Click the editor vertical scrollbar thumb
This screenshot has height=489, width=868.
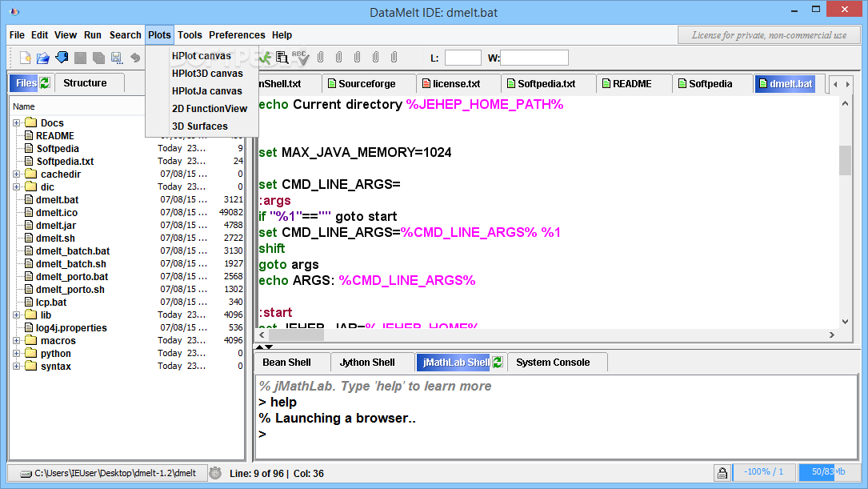pos(845,160)
